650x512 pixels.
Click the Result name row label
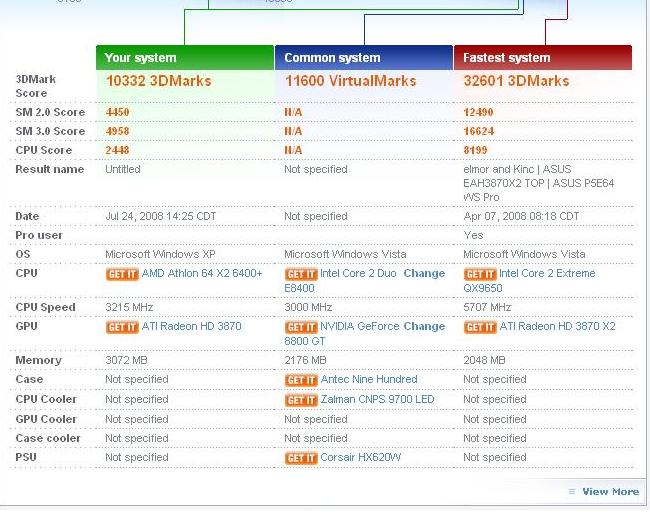click(50, 169)
